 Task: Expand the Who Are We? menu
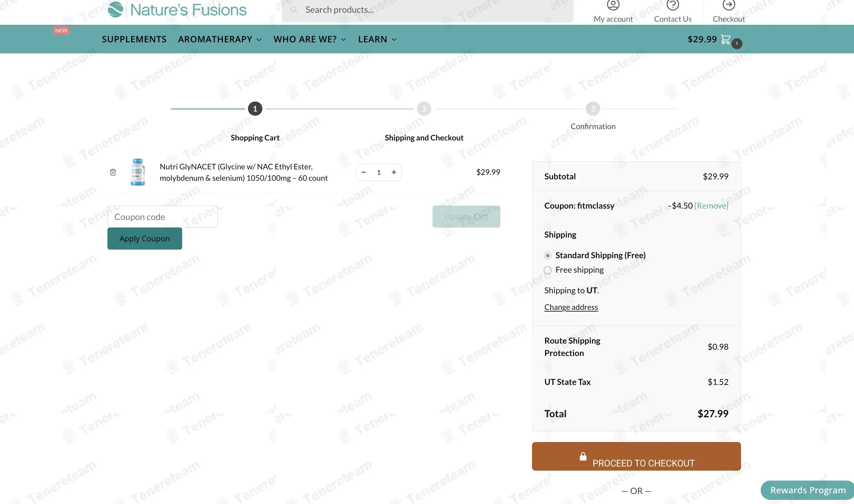tap(309, 39)
